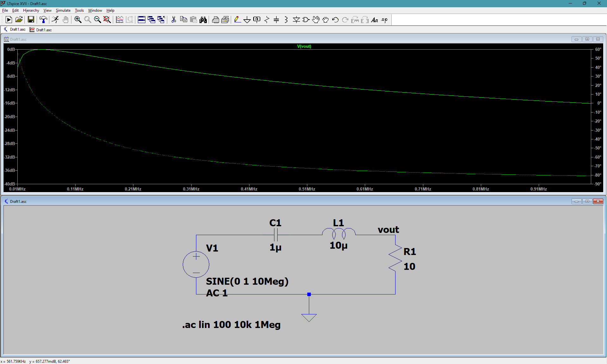Open the Window menu
Image resolution: width=607 pixels, height=364 pixels.
pyautogui.click(x=95, y=10)
